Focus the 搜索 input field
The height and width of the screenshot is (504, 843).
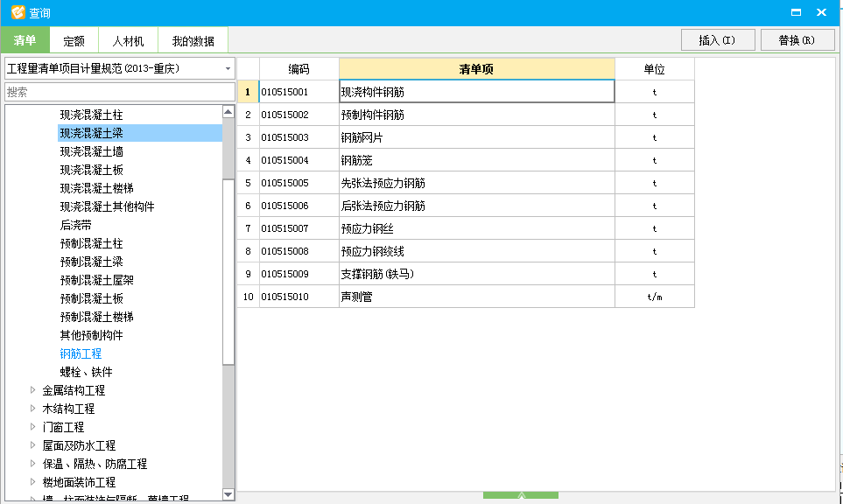coord(120,92)
